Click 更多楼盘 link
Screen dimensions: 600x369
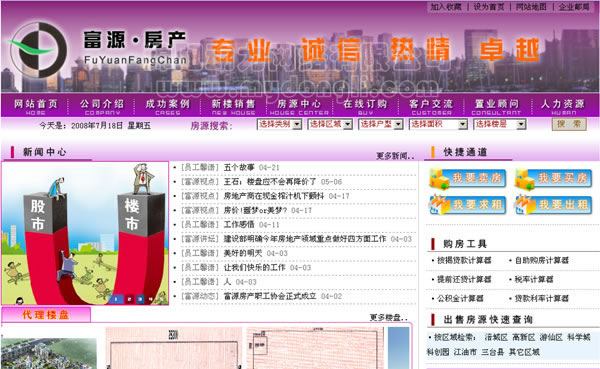coord(388,318)
